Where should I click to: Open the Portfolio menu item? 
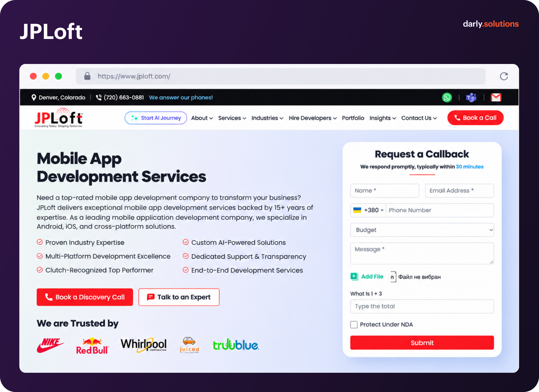353,118
